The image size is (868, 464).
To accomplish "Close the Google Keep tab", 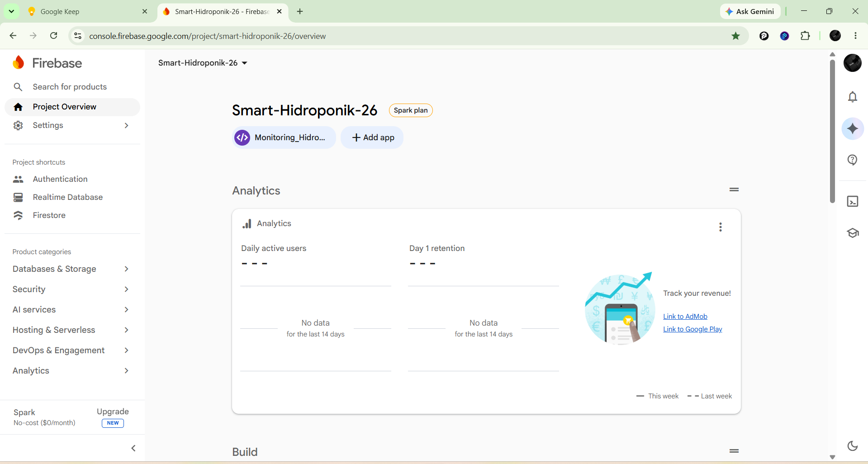I will (145, 11).
